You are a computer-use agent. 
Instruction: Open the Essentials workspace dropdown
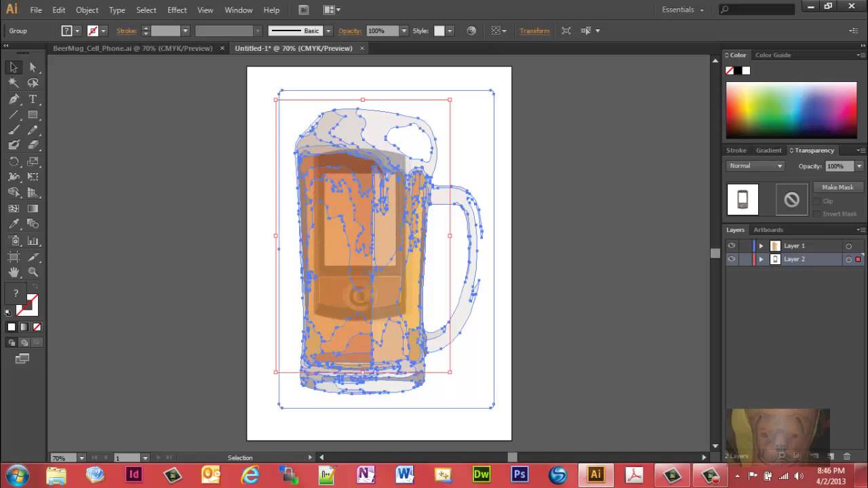pyautogui.click(x=683, y=9)
